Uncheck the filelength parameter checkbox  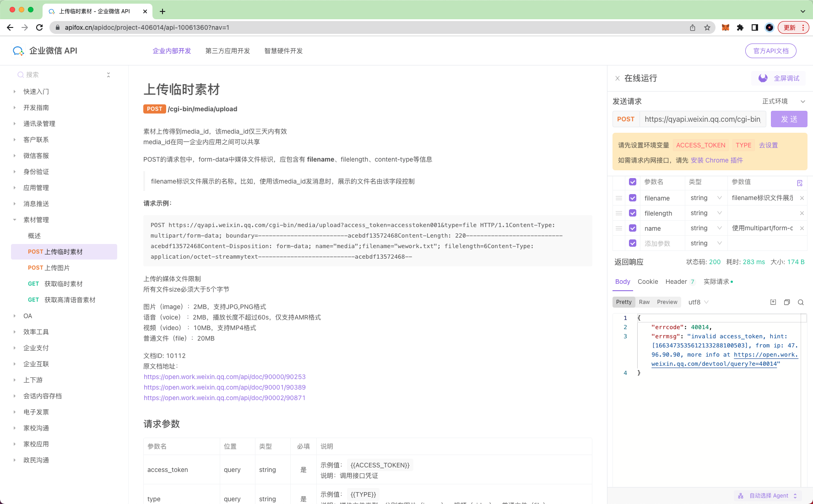click(633, 213)
